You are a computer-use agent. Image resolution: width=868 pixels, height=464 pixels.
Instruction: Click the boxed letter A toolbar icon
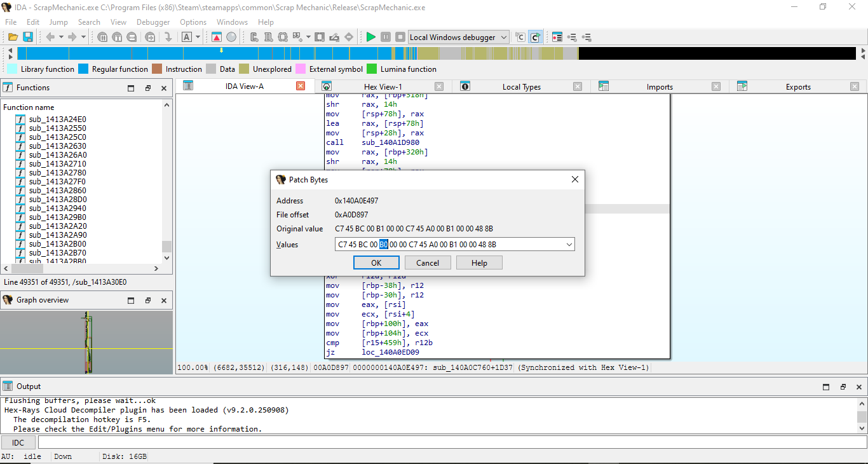187,37
